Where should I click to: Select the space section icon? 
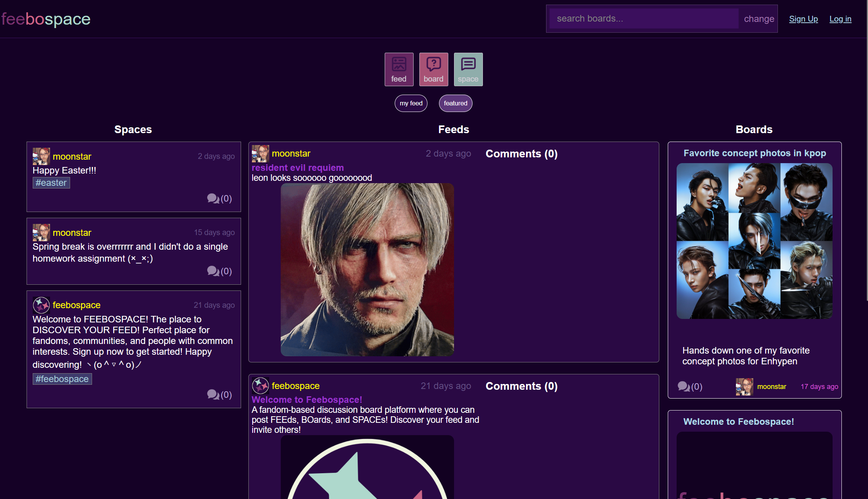(468, 69)
